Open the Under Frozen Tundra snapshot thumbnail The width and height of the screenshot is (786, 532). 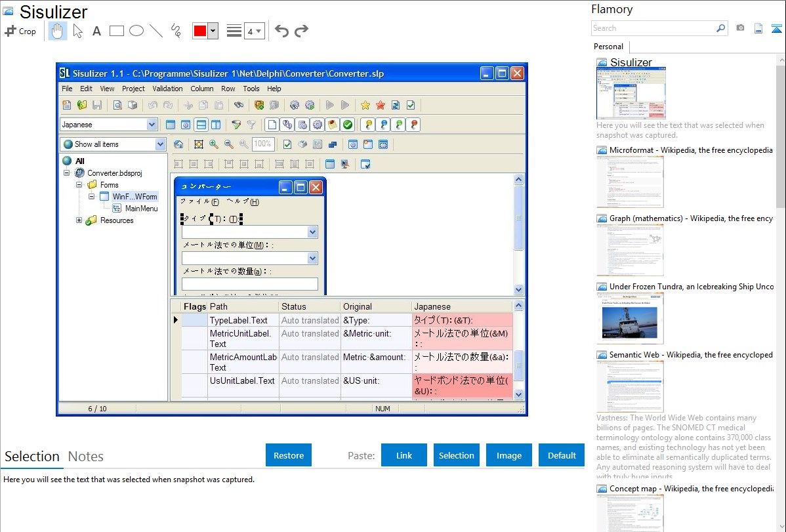(630, 318)
